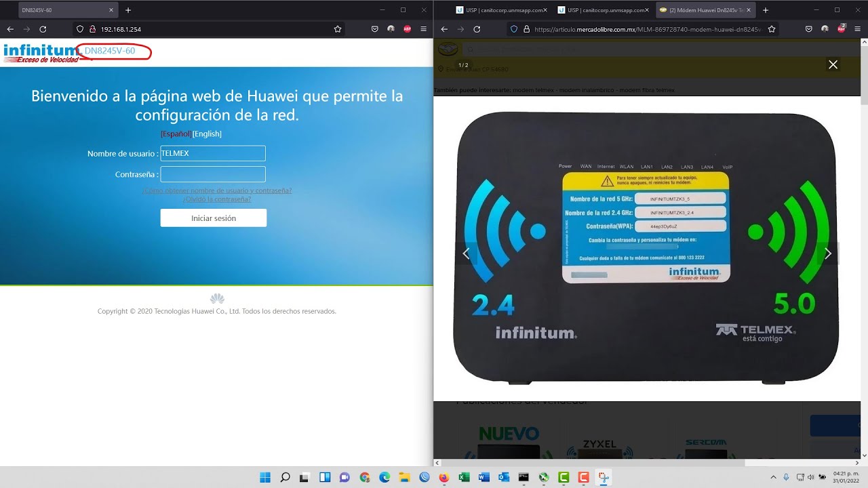Bookmark the MercadoLibre page with the star
868x488 pixels.
coord(771,29)
